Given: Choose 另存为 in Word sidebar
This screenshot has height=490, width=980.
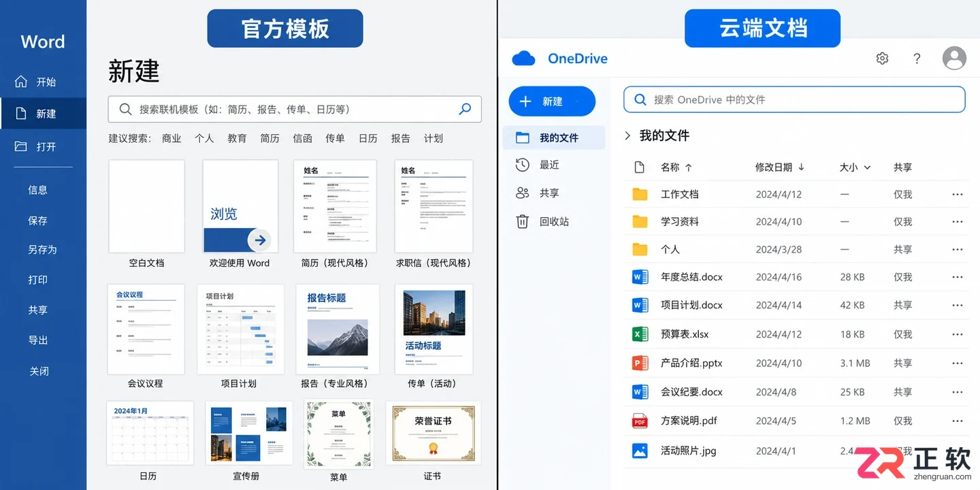Looking at the screenshot, I should coord(42,250).
